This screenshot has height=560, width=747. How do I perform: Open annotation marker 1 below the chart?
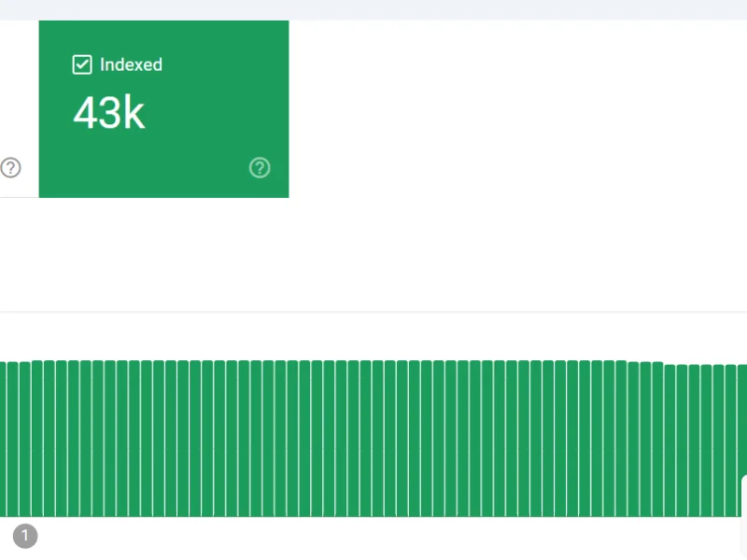click(x=25, y=536)
